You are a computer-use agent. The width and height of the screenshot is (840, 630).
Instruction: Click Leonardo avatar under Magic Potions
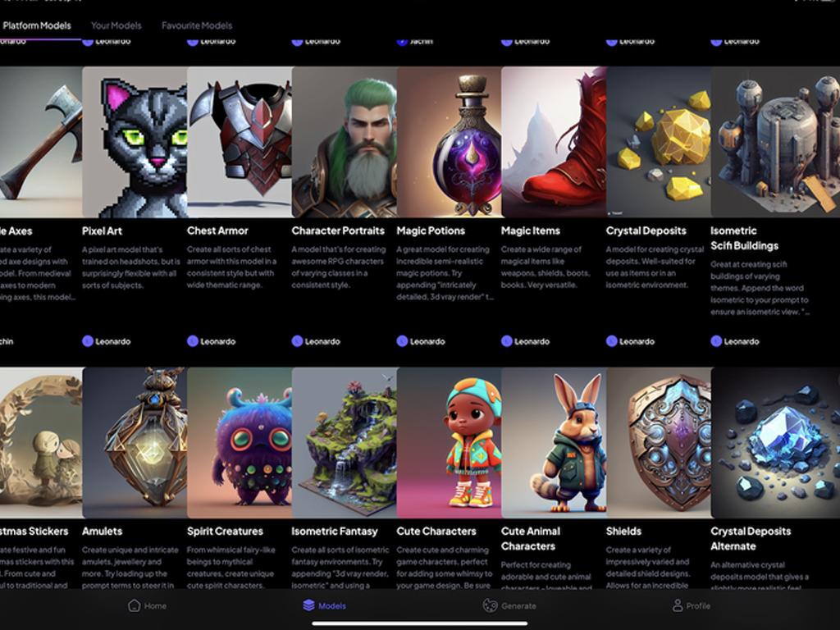pos(402,341)
